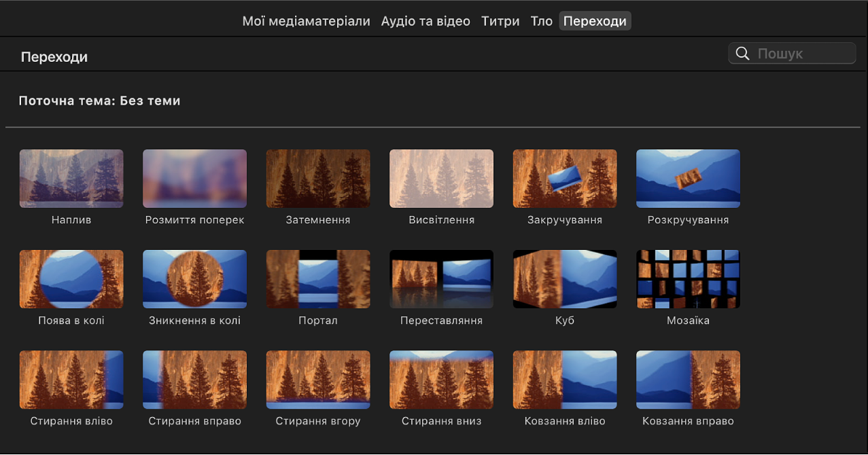Select the Мозаїка transition thumbnail
The image size is (868, 455).
688,279
